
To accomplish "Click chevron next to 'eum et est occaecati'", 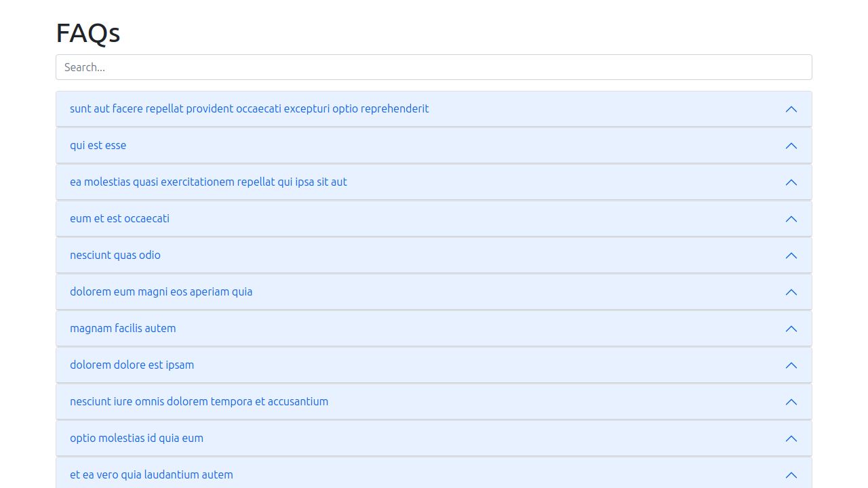I will 791,219.
